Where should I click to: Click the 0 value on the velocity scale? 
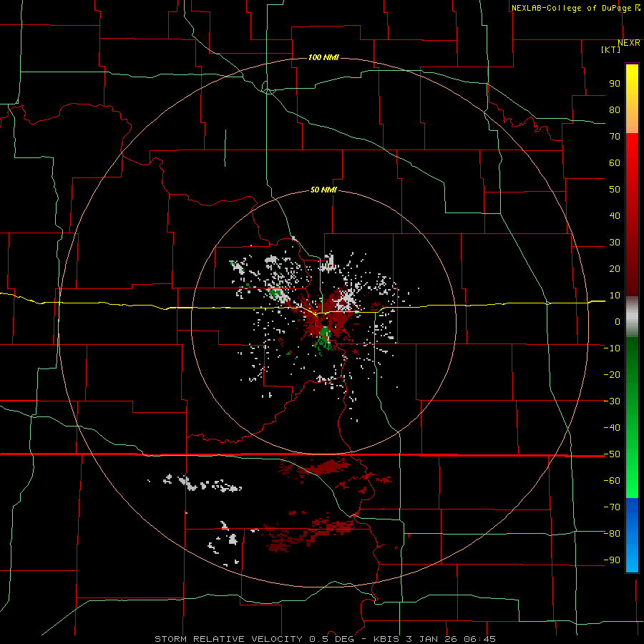(x=618, y=322)
